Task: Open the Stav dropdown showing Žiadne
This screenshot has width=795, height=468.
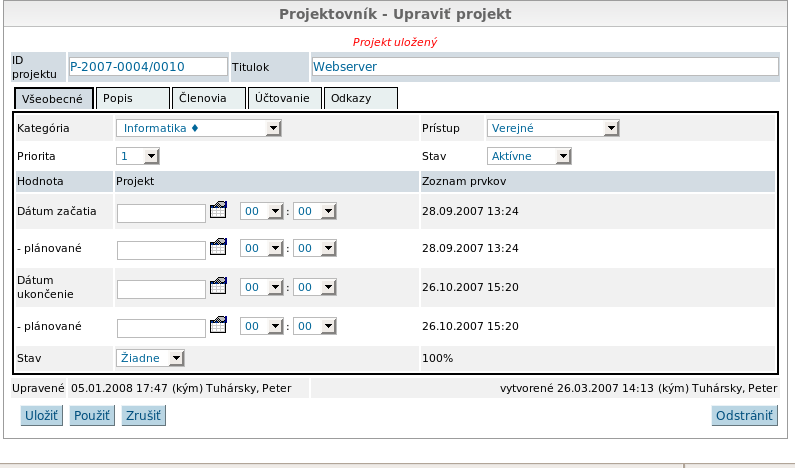Action: 150,358
